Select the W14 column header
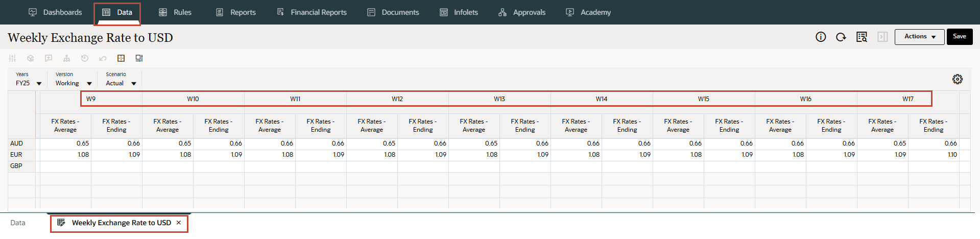The height and width of the screenshot is (239, 980). click(x=602, y=99)
